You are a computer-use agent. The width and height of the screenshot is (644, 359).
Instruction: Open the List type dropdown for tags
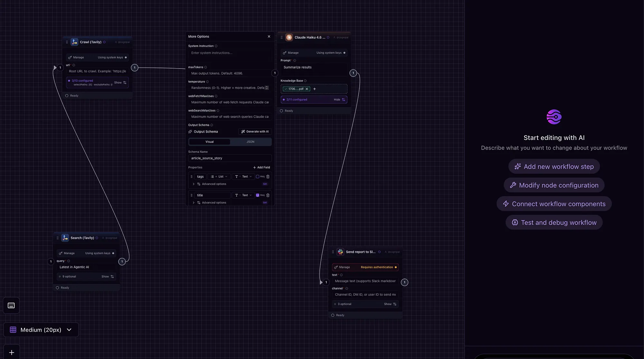point(219,176)
